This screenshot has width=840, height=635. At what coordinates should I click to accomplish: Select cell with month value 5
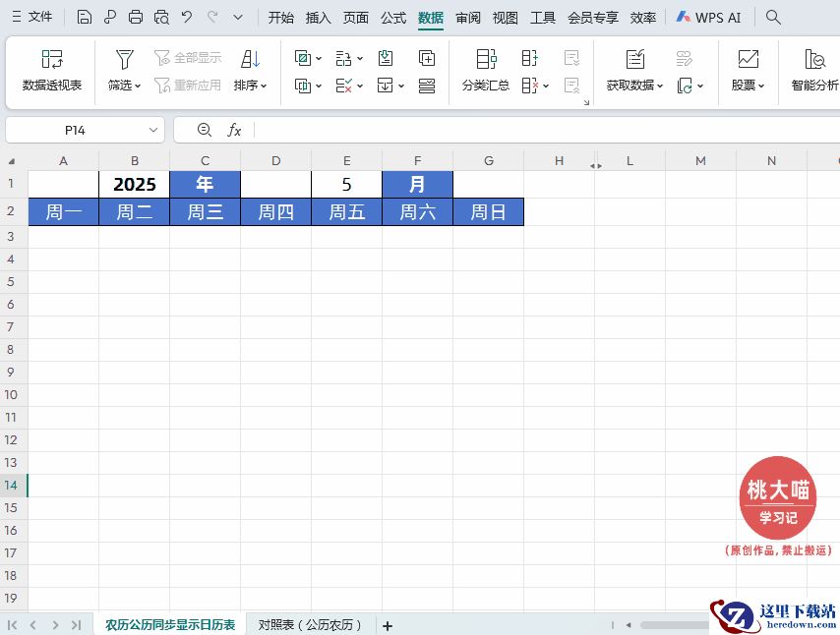pos(346,184)
